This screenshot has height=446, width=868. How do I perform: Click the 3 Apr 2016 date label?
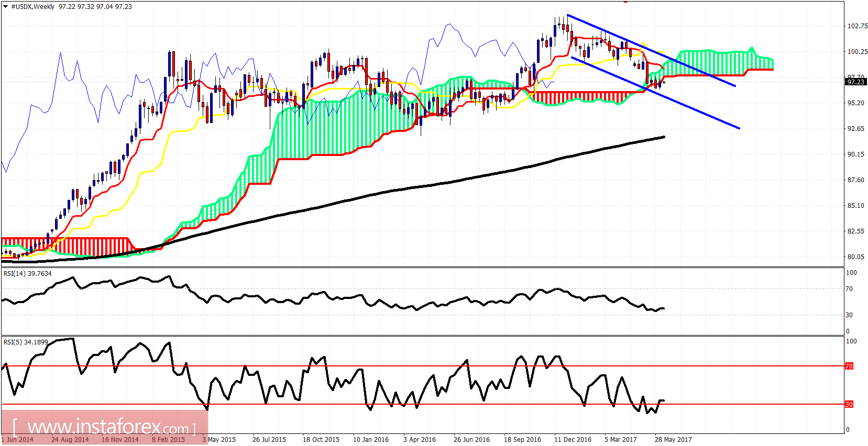pyautogui.click(x=420, y=440)
